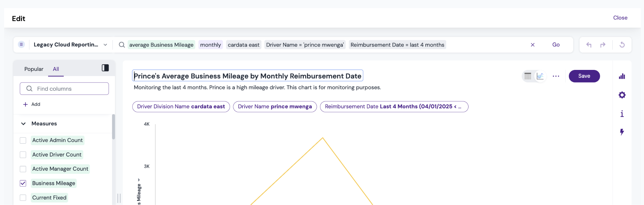Click the 3K label on the Y-axis

click(x=147, y=166)
